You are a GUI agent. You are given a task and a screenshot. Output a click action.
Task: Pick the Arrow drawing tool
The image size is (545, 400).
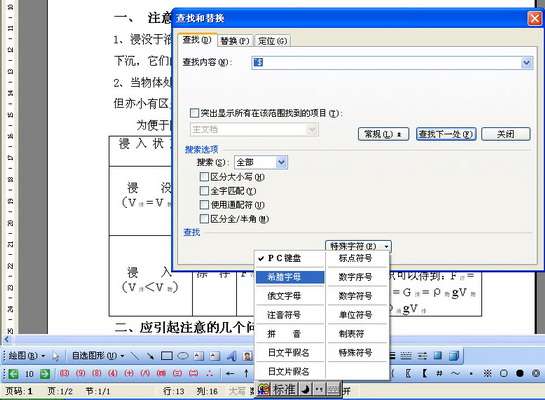click(x=150, y=356)
